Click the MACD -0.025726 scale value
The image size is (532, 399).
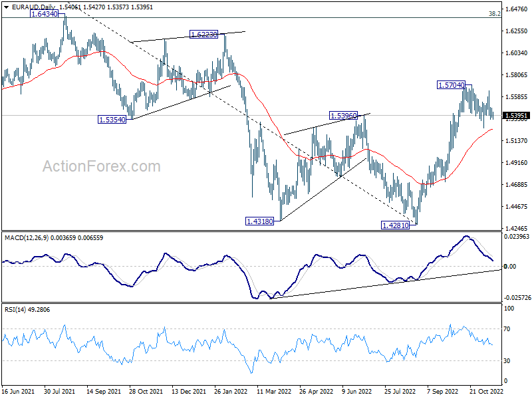(x=517, y=297)
